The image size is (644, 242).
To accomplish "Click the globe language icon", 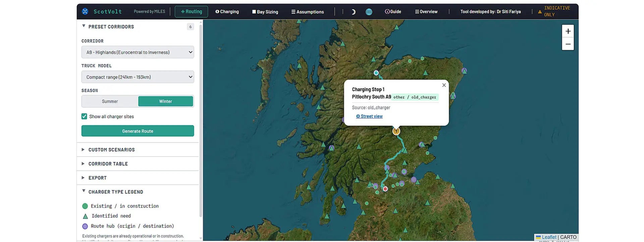I will (369, 12).
